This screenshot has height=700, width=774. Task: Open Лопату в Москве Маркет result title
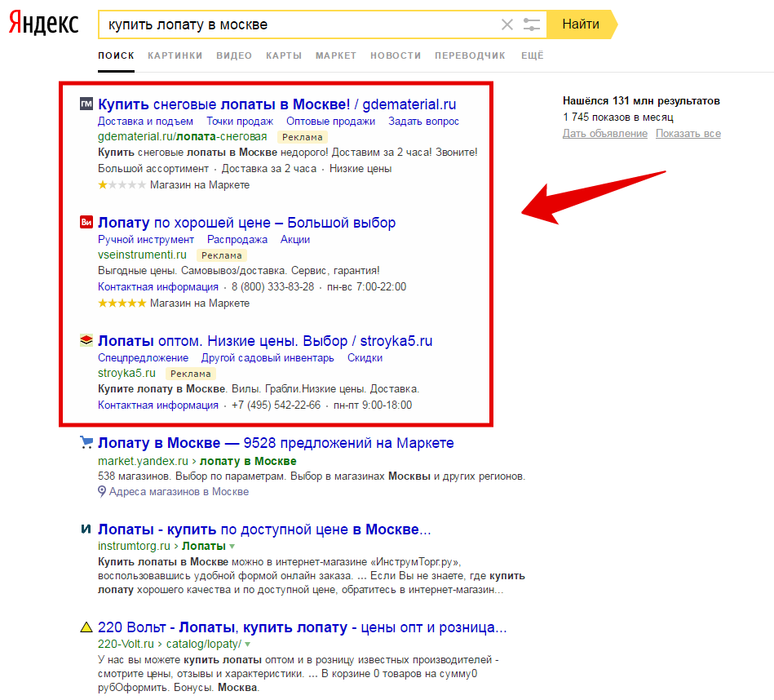[x=276, y=443]
